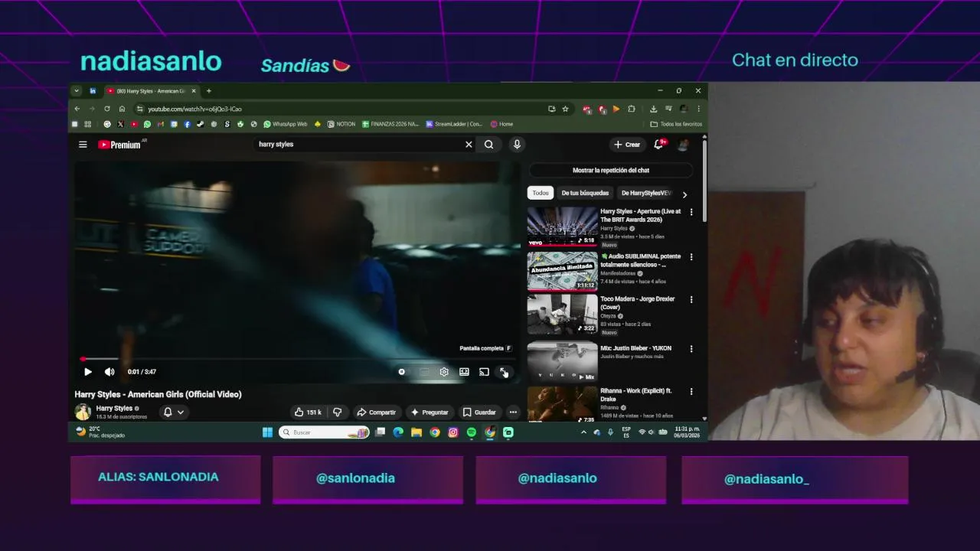Open options for Audio SUBLIMINAL video

(x=691, y=257)
